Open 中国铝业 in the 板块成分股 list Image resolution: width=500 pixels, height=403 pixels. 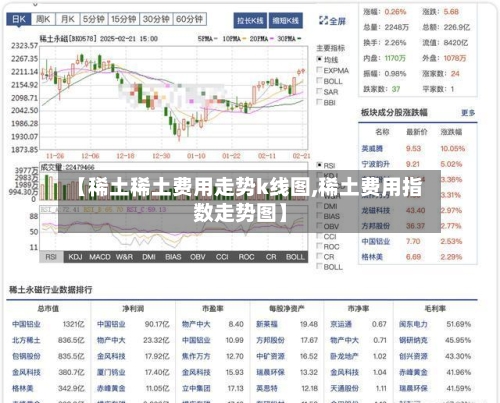[x=376, y=241]
